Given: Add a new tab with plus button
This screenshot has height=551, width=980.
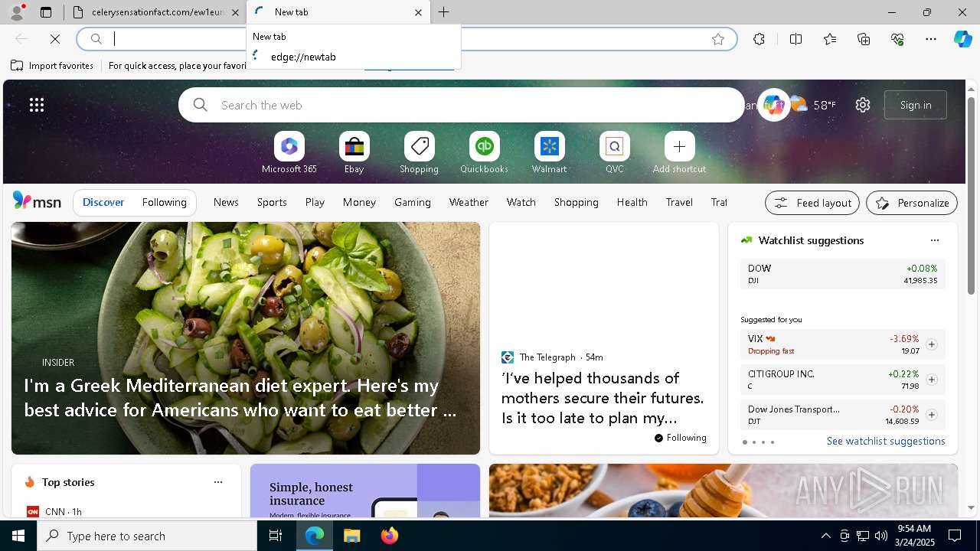Looking at the screenshot, I should coord(444,12).
